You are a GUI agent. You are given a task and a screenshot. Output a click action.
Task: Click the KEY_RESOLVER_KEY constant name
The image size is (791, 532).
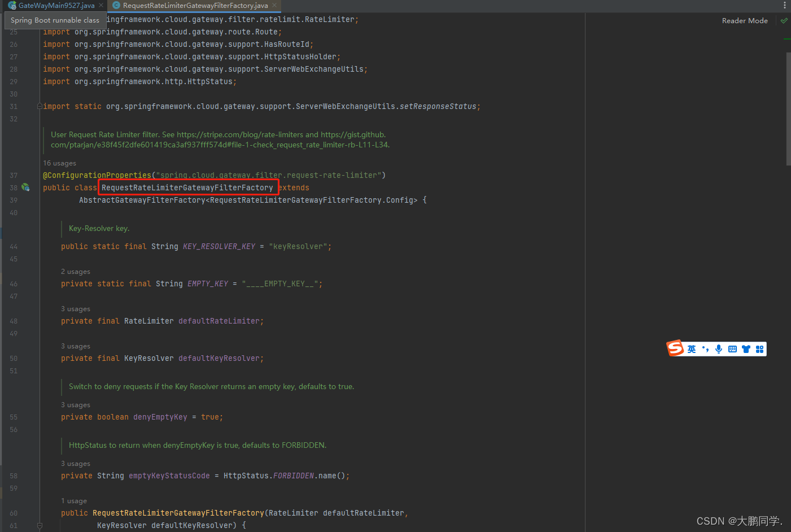pyautogui.click(x=219, y=246)
